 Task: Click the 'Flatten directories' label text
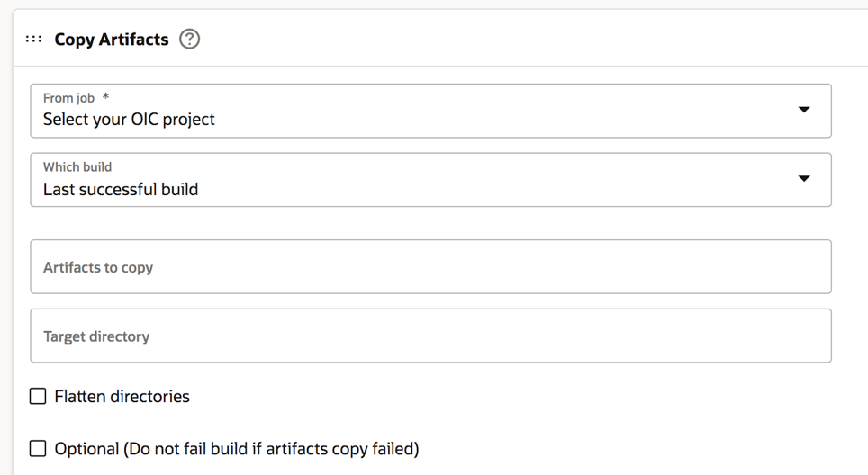click(122, 397)
